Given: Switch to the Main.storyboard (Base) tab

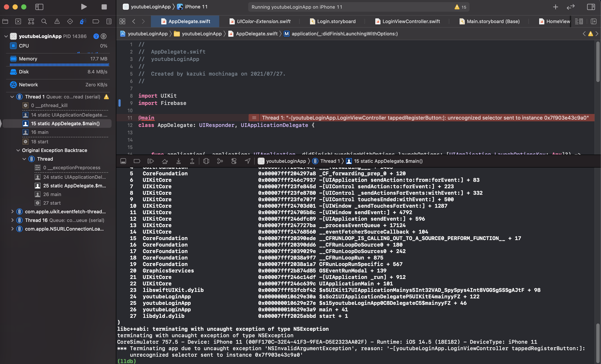Looking at the screenshot, I should [x=489, y=21].
